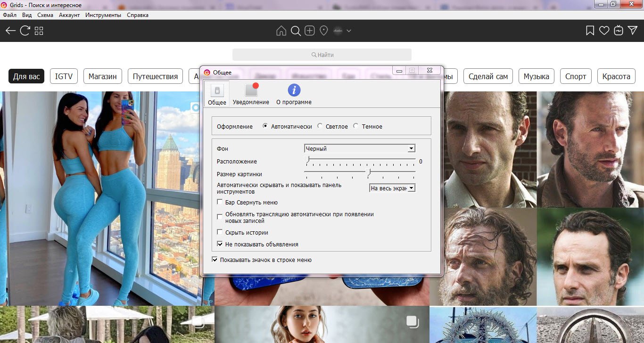Enable the Скрыть истории checkbox
644x343 pixels.
click(x=220, y=232)
